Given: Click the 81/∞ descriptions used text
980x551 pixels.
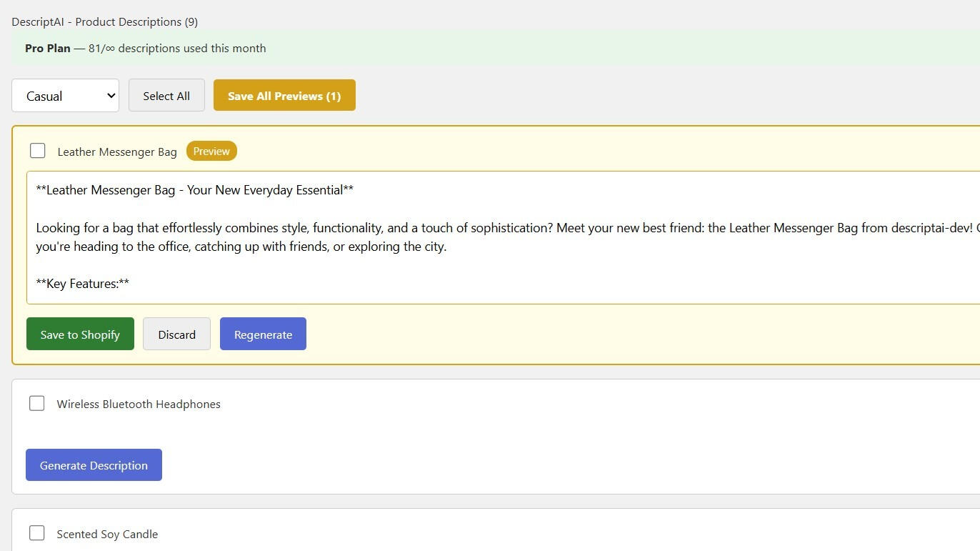Looking at the screenshot, I should [177, 49].
